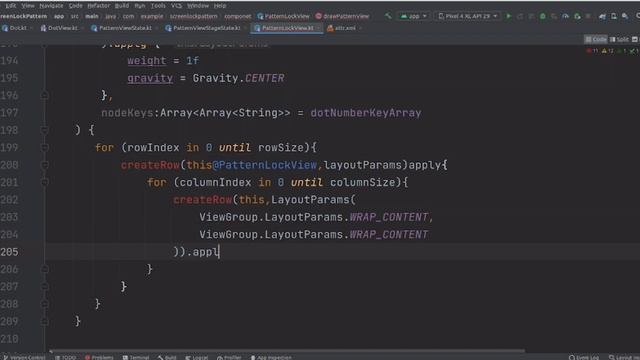Open the Navigate menu

pyautogui.click(x=51, y=6)
